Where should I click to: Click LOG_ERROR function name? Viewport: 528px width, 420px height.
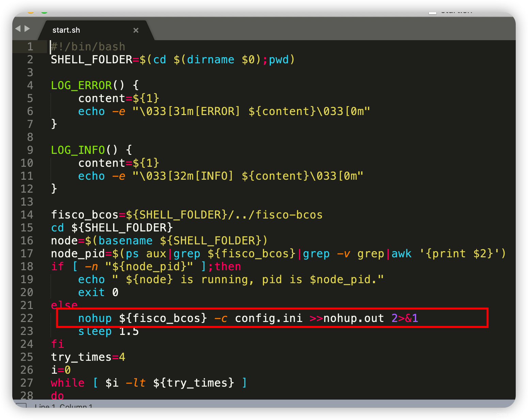[81, 85]
